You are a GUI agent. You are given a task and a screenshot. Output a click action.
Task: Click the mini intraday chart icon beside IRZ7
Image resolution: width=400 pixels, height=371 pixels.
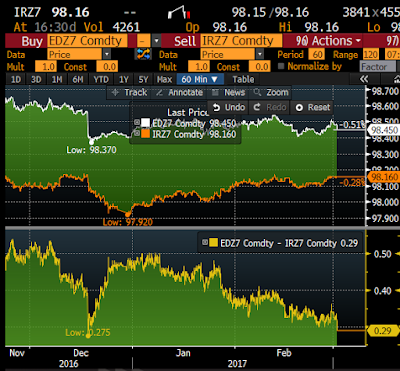click(x=179, y=13)
